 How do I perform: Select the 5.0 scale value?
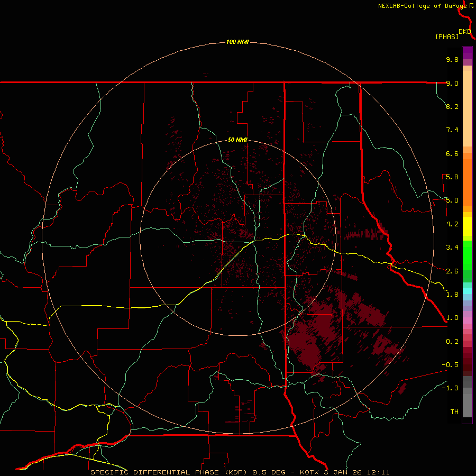(452, 200)
